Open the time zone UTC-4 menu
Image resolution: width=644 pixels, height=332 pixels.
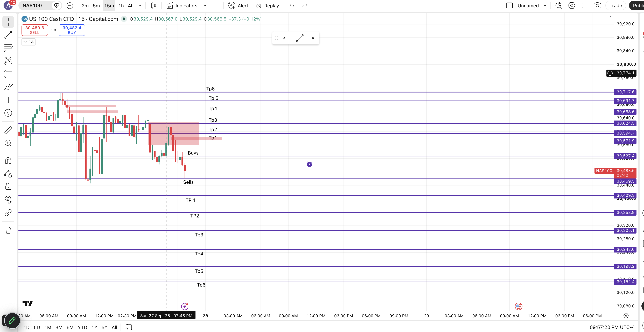(612, 327)
